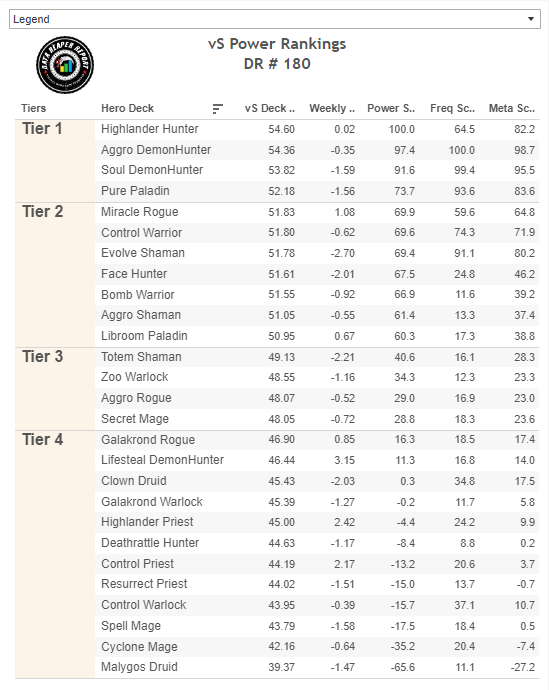Click the Tiers column header
The height and width of the screenshot is (690, 549).
point(33,108)
